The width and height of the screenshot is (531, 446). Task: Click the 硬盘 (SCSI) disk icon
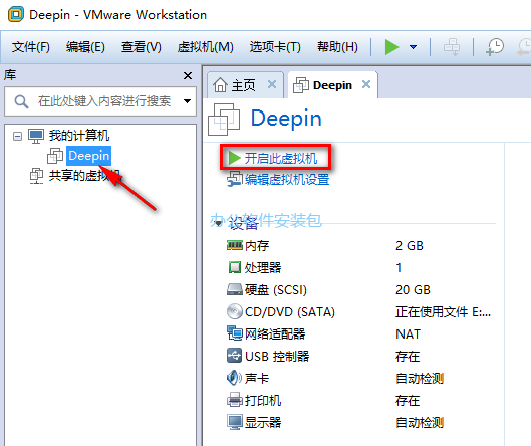[x=235, y=289]
